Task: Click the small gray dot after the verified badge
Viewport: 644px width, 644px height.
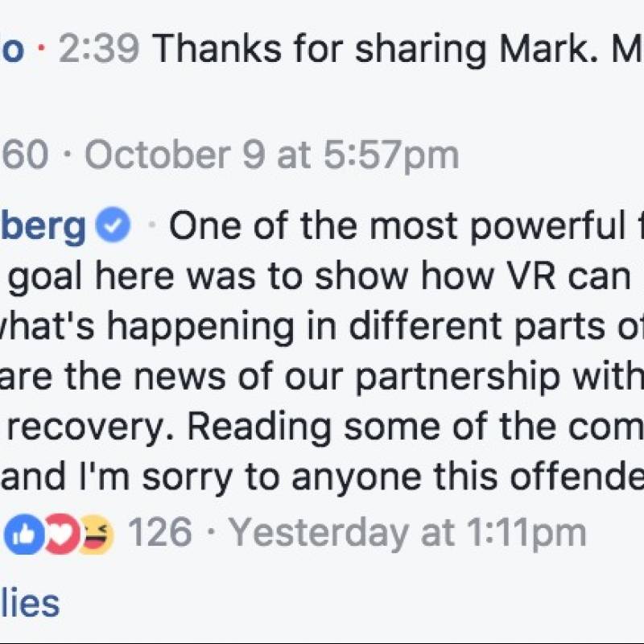Action: click(152, 225)
